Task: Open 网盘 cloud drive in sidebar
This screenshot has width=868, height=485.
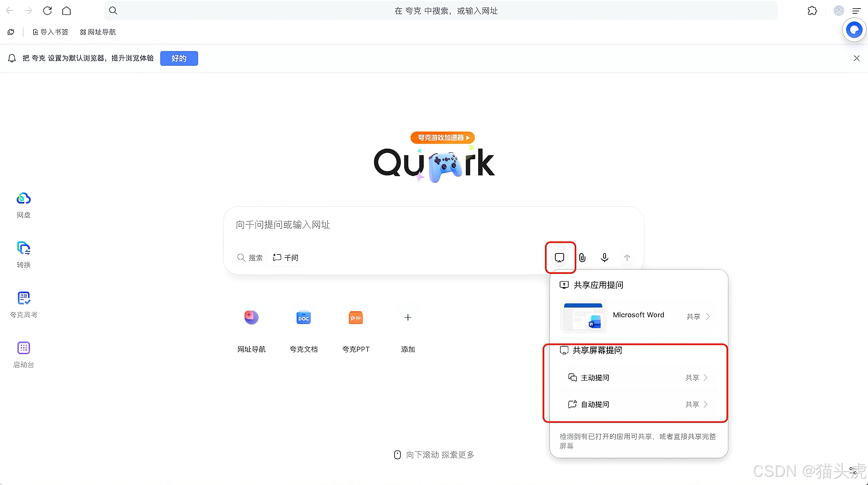Action: tap(24, 205)
